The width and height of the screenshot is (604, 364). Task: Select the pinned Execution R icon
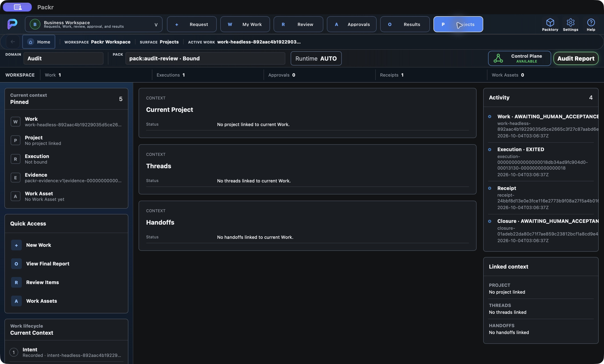(16, 159)
